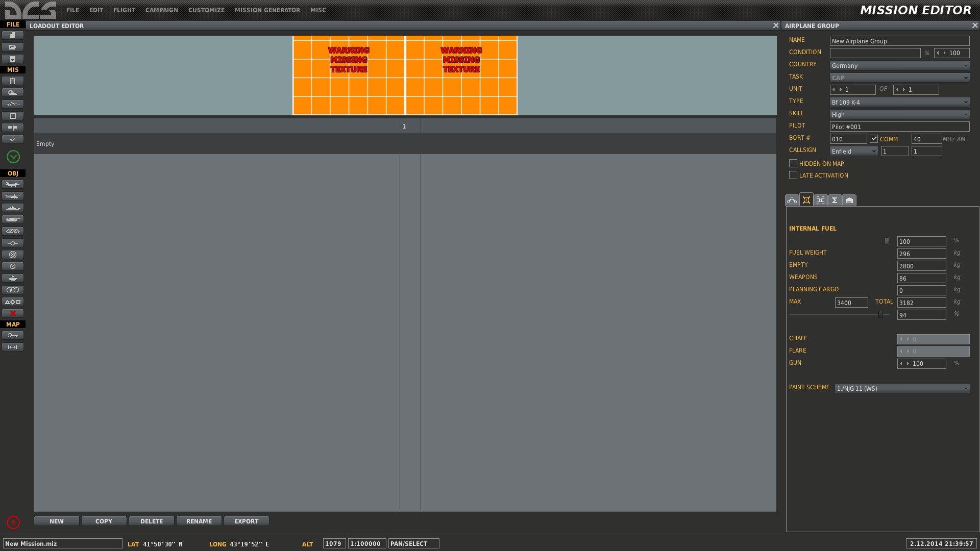The width and height of the screenshot is (980, 551).
Task: Click the COPY loadout button
Action: point(104,521)
